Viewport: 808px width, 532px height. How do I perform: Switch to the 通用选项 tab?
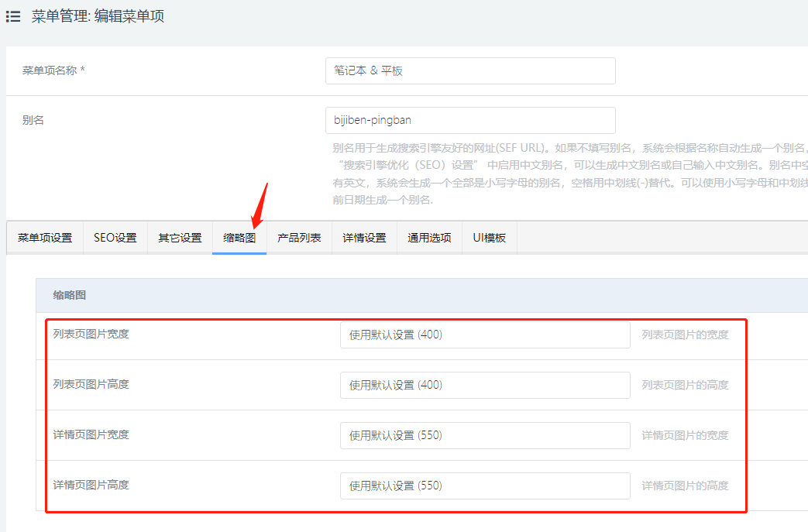click(429, 238)
